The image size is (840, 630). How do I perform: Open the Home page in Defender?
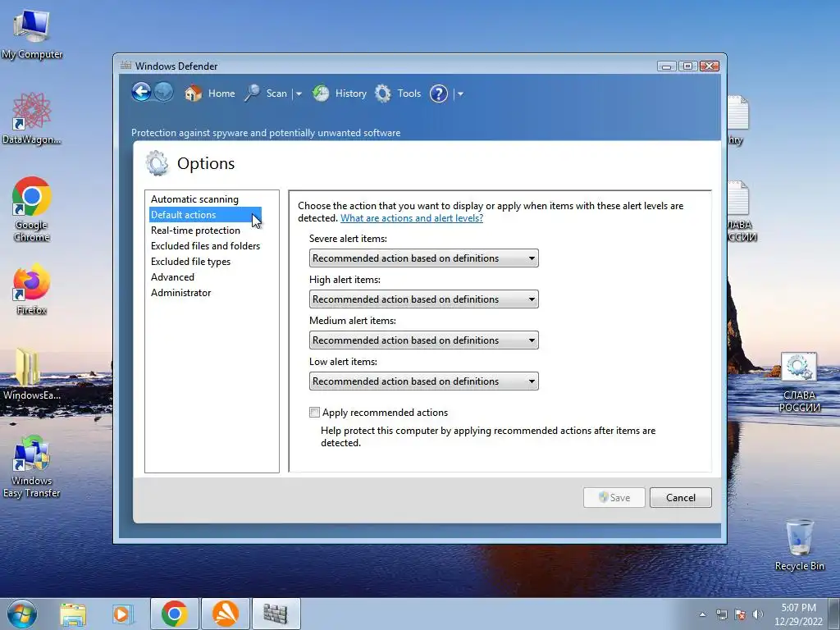[x=209, y=94]
